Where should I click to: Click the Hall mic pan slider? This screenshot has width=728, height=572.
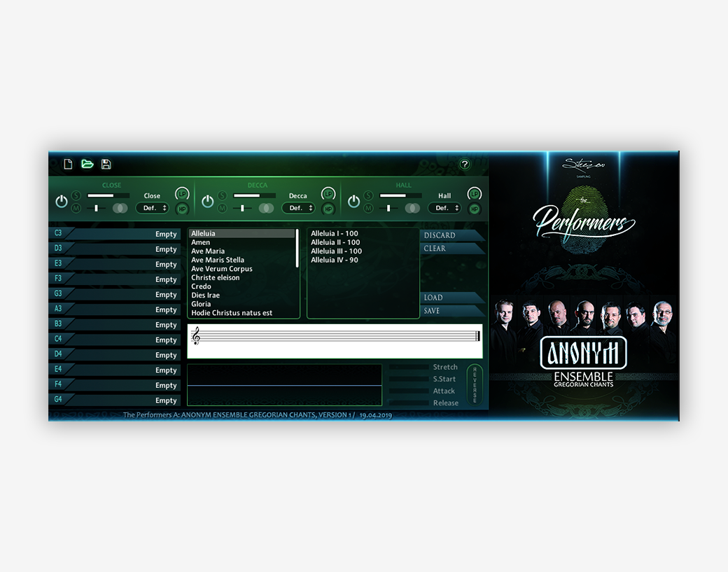tap(388, 208)
